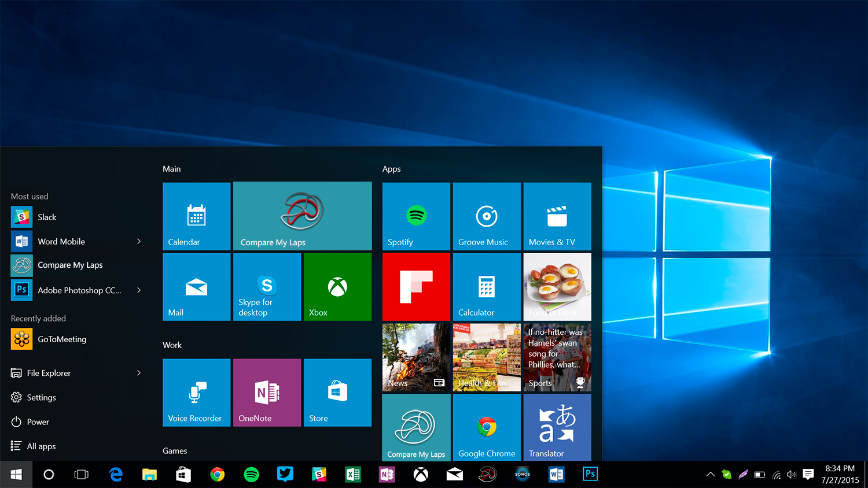868x488 pixels.
Task: Click All apps in the Start menu
Action: coord(41,446)
